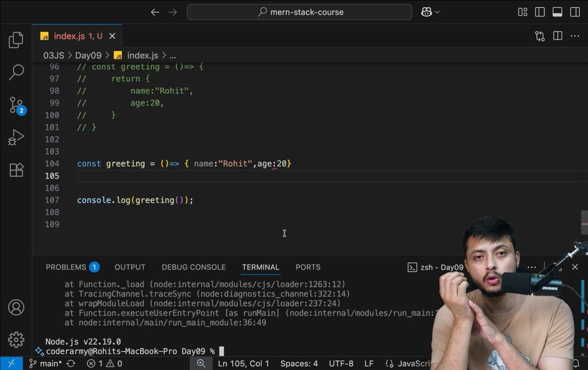Open the Extensions view
Viewport: 588px width, 370px height.
click(x=16, y=170)
